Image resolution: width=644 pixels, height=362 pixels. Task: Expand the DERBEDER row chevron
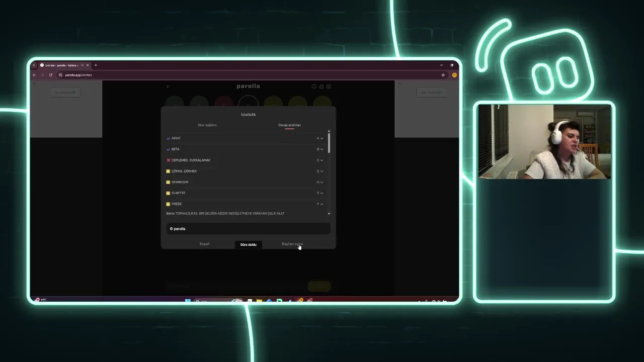point(321,182)
